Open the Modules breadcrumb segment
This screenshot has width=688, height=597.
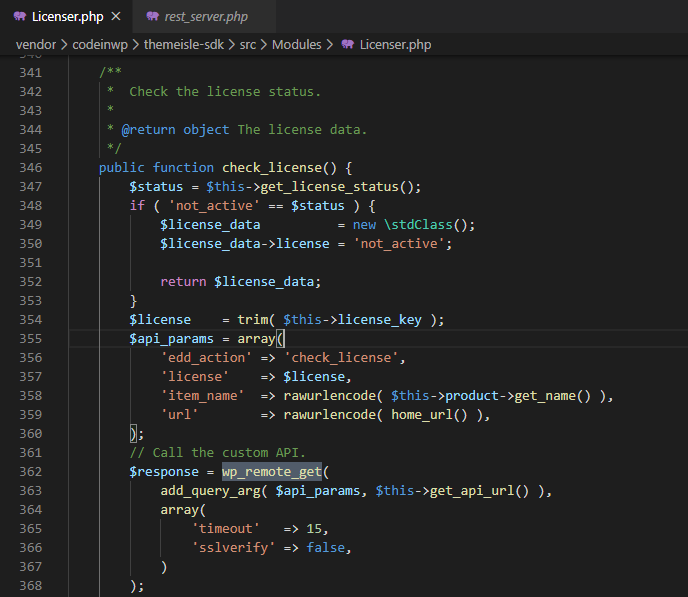coord(297,45)
